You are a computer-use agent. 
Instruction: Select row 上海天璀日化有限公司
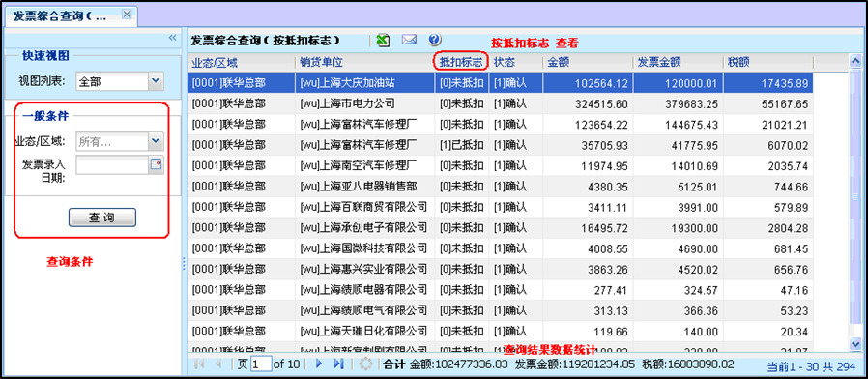point(500,332)
